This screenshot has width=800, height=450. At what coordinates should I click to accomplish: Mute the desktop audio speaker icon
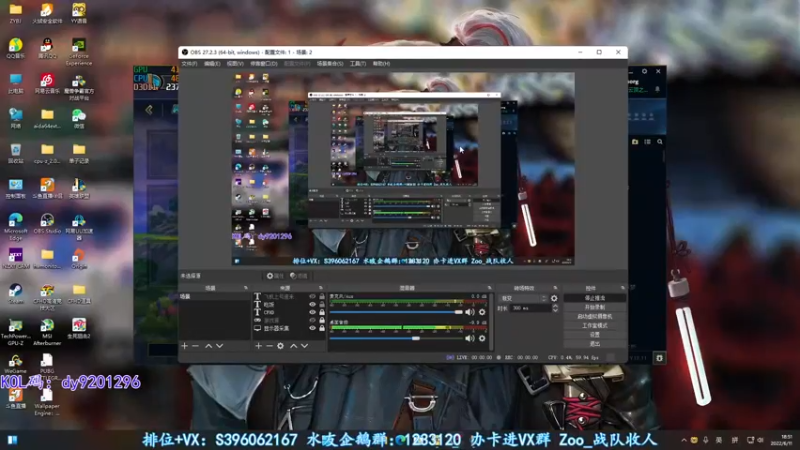pos(470,338)
